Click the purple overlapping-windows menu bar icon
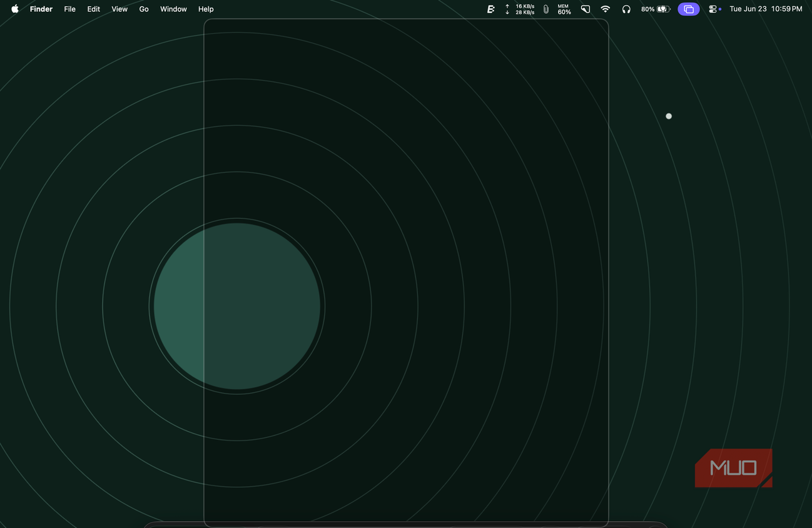This screenshot has height=528, width=812. click(x=689, y=9)
